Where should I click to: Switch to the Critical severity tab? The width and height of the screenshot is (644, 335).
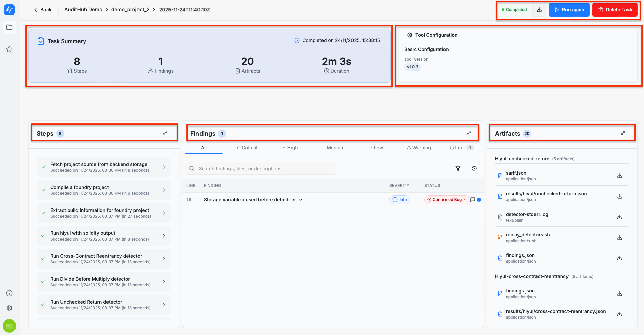pyautogui.click(x=247, y=148)
